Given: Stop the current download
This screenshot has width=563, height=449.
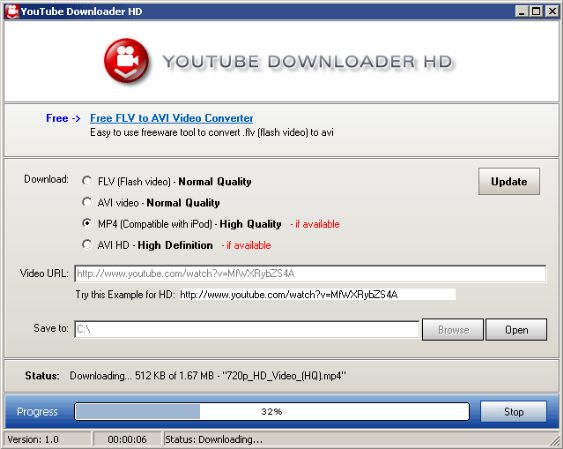Looking at the screenshot, I should [513, 411].
